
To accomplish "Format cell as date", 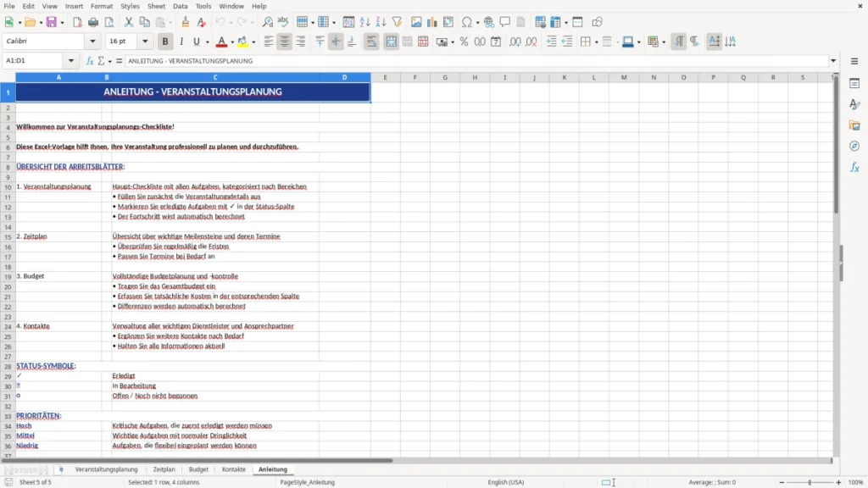I will click(496, 42).
